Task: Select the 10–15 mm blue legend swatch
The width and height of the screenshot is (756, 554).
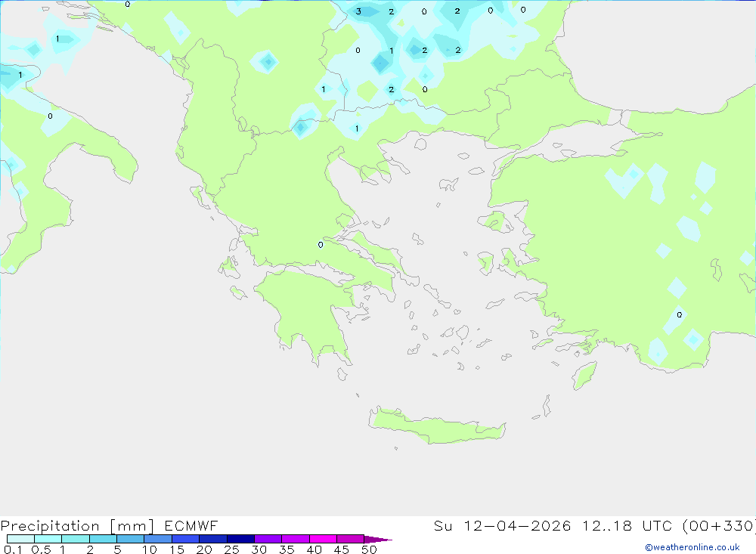Action: point(158,539)
